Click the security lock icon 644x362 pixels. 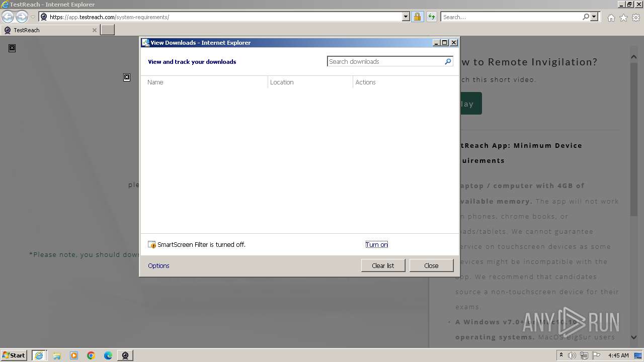pos(417,17)
